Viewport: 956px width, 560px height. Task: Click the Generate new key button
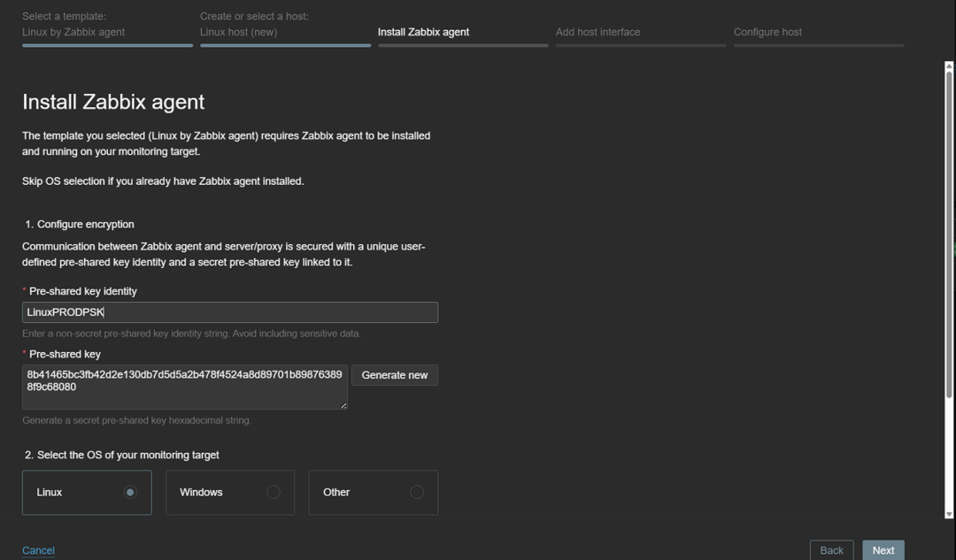[x=395, y=375]
